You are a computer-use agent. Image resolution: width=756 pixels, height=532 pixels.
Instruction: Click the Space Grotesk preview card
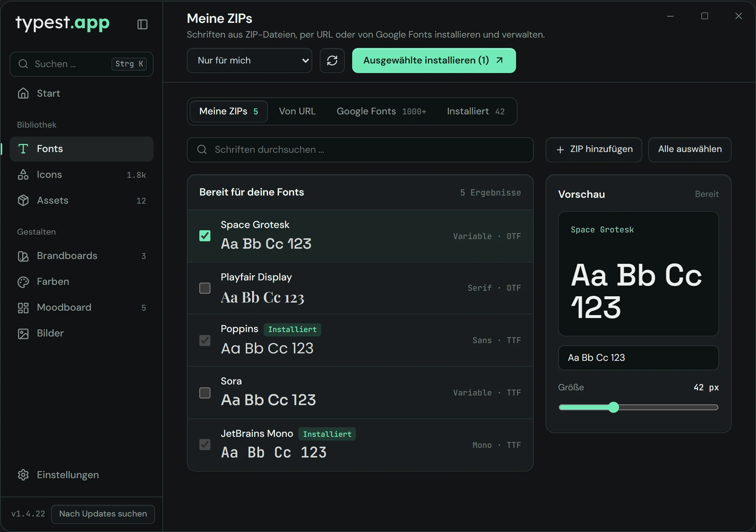pyautogui.click(x=639, y=274)
